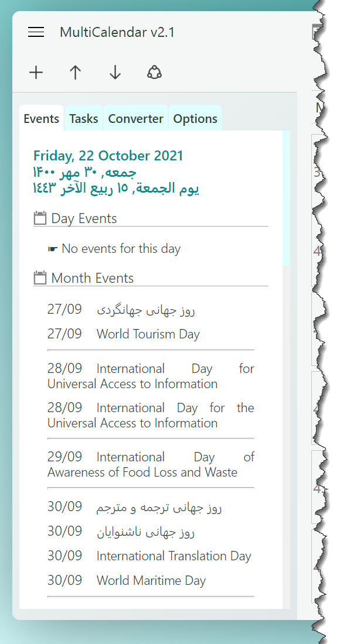The width and height of the screenshot is (340, 644).
Task: Click the events list vertical scrollbar
Action: coord(286,198)
